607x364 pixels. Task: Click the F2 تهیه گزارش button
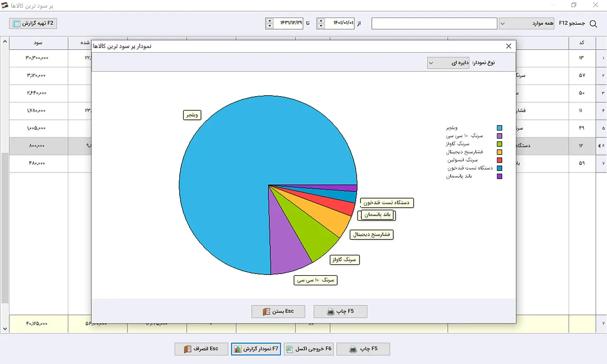33,23
